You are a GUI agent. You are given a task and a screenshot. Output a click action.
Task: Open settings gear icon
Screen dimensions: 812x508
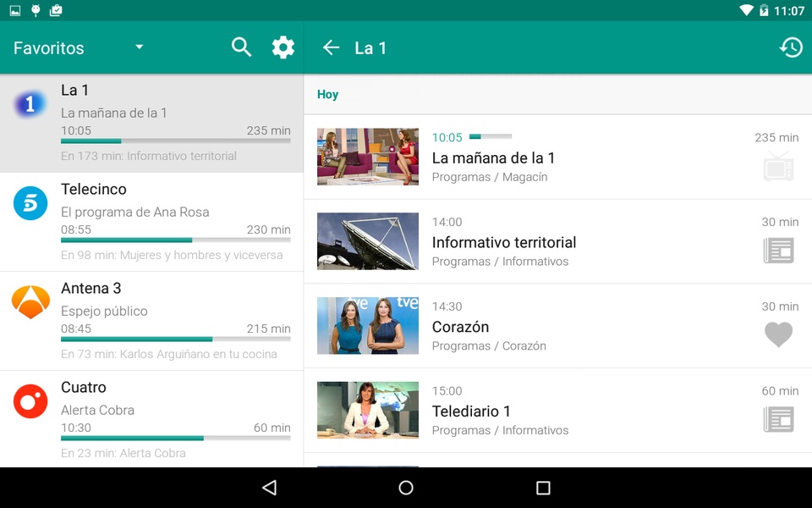click(x=283, y=47)
